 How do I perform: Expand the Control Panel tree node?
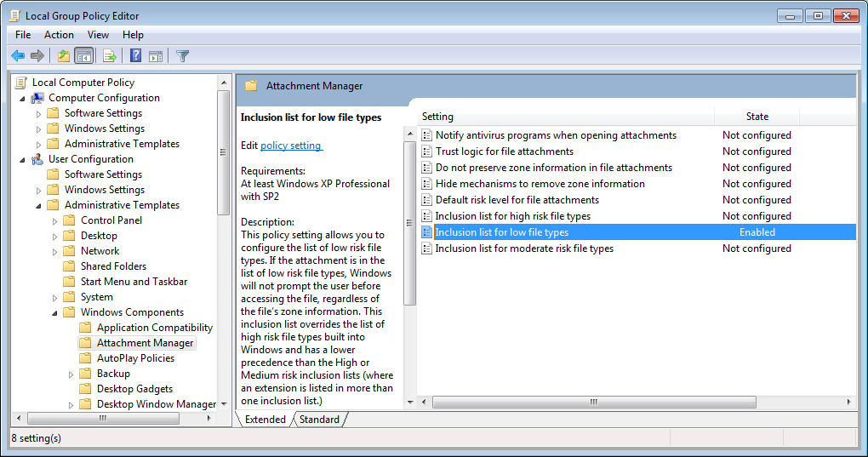click(55, 220)
